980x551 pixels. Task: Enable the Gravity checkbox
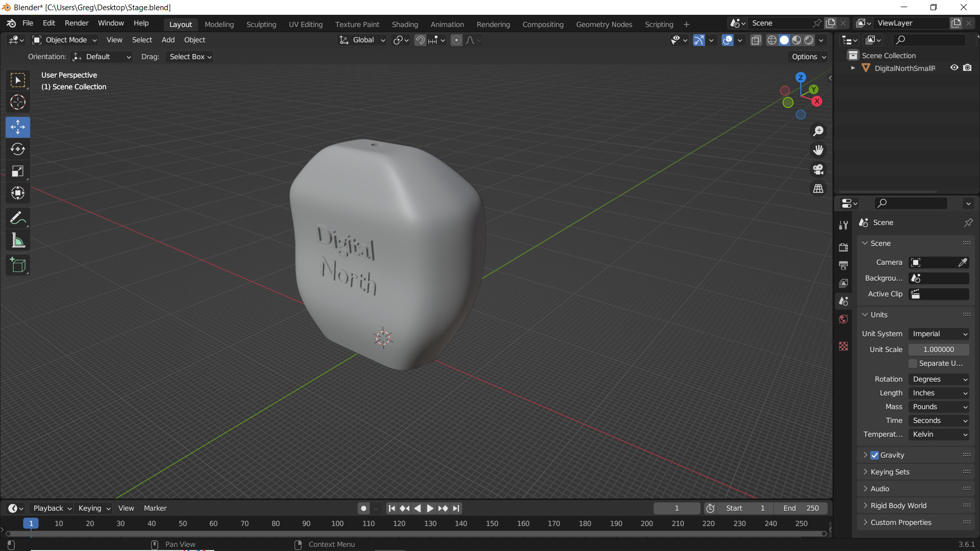point(875,455)
